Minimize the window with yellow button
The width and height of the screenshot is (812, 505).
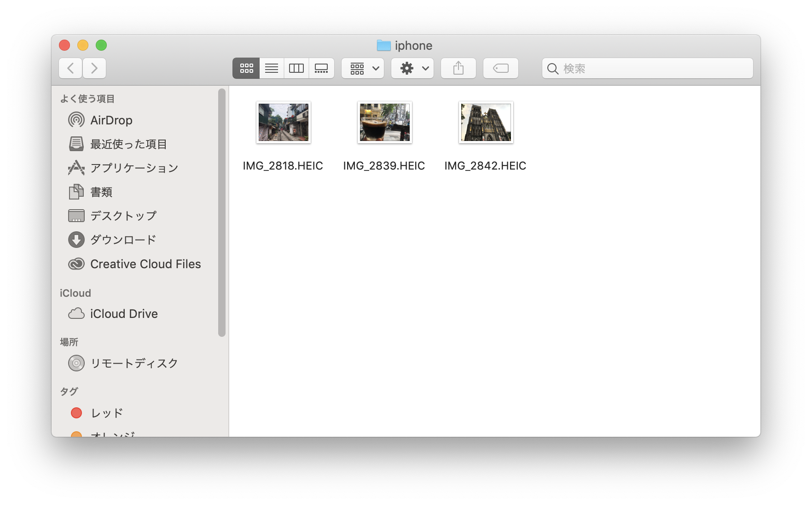point(83,45)
